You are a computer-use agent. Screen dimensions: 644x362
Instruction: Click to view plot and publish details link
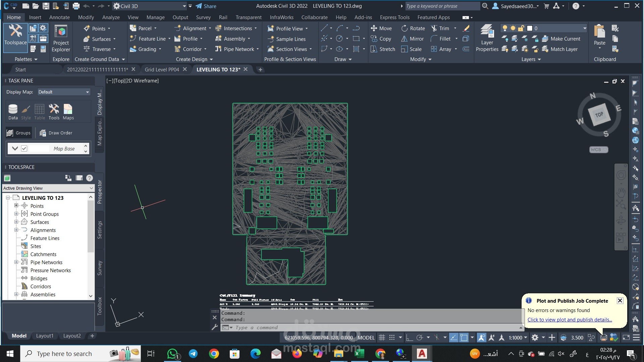pos(570,319)
